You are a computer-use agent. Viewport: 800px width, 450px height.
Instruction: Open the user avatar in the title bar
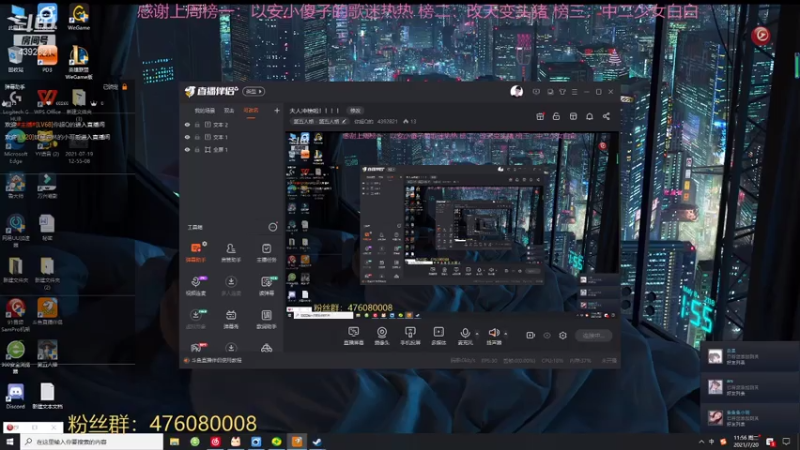click(x=516, y=91)
